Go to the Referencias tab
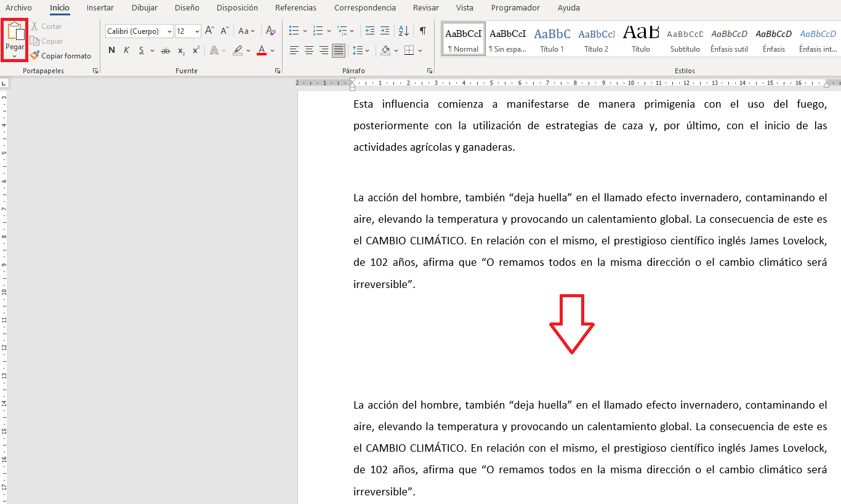The image size is (841, 504). tap(296, 8)
